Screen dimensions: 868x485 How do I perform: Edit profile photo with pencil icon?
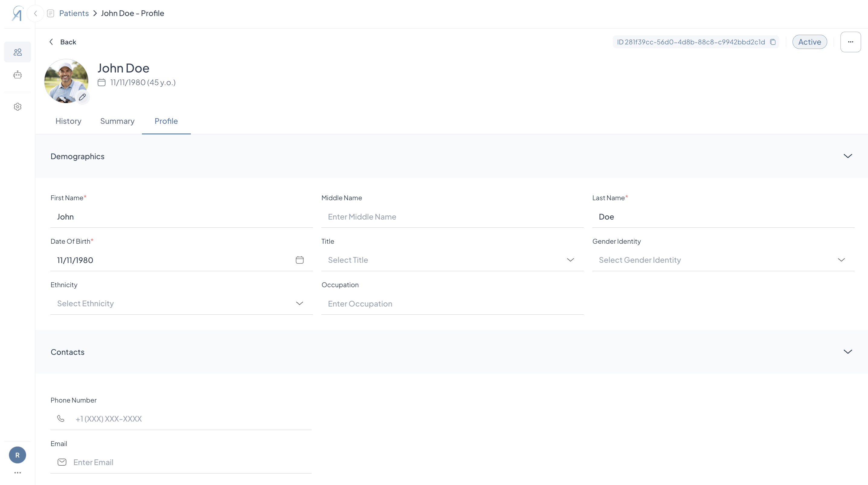(82, 97)
